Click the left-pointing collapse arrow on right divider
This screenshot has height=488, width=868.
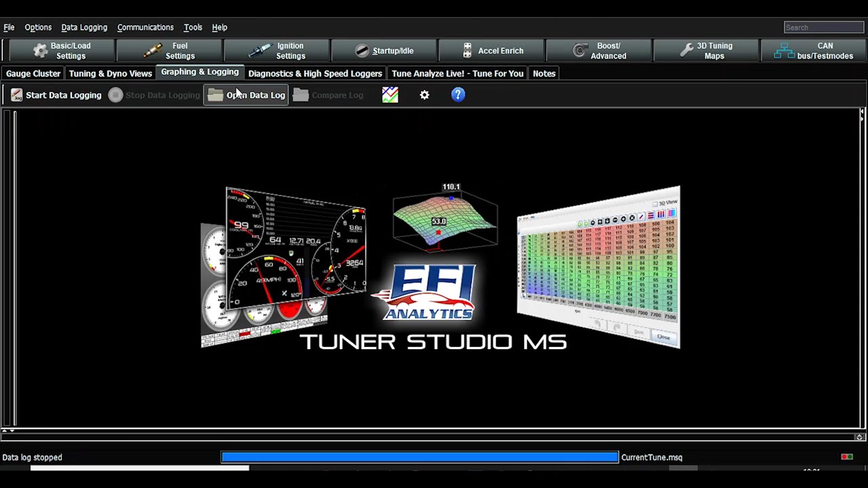(863, 111)
